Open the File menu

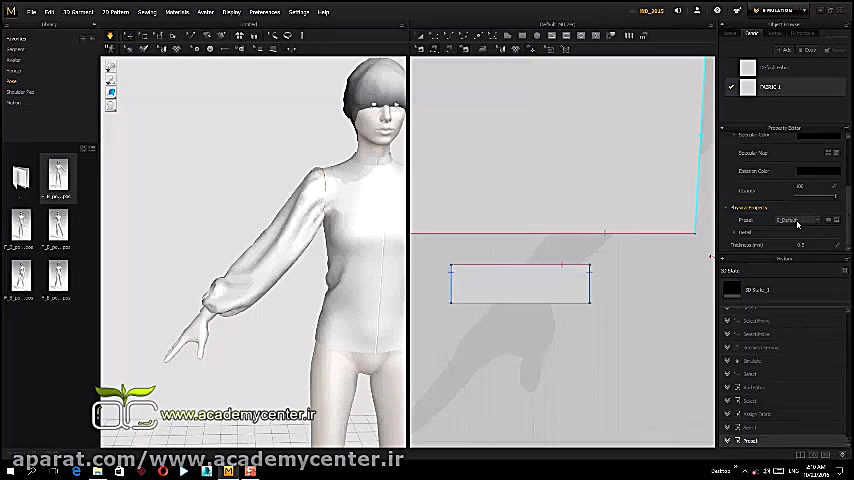[32, 12]
